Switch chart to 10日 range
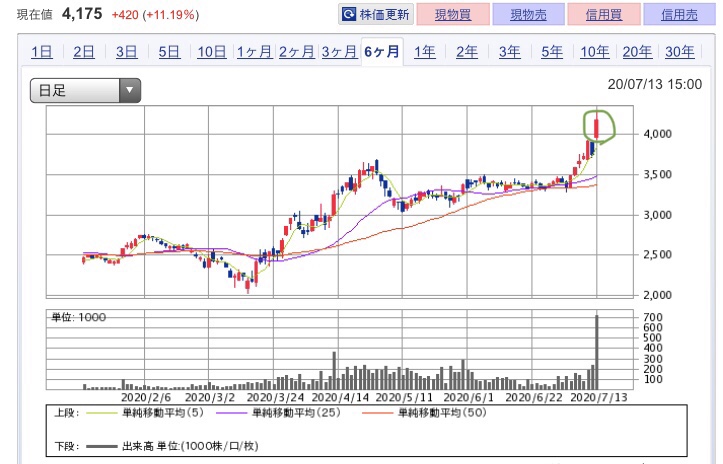The width and height of the screenshot is (723, 464). (x=212, y=52)
